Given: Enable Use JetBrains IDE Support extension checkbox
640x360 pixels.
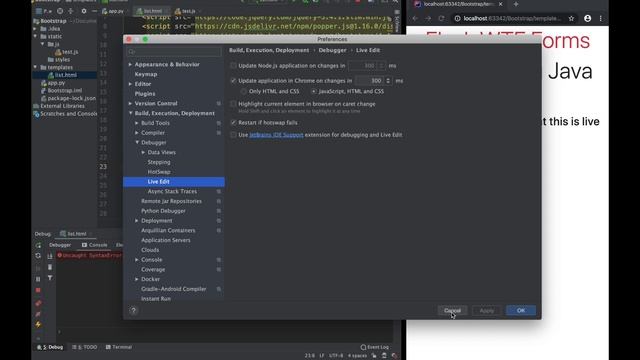Looking at the screenshot, I should click(233, 135).
